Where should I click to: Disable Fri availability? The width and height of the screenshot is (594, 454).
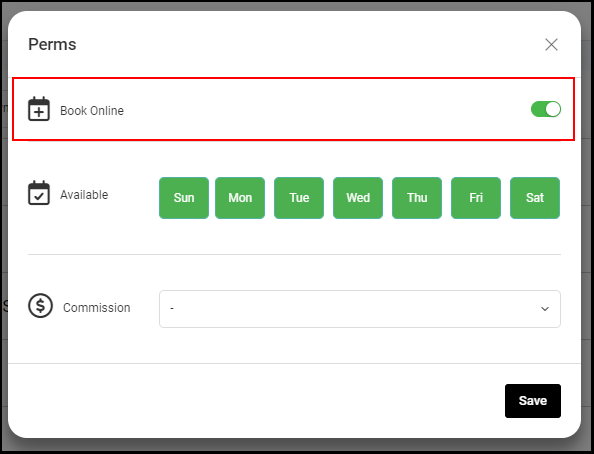(x=476, y=198)
